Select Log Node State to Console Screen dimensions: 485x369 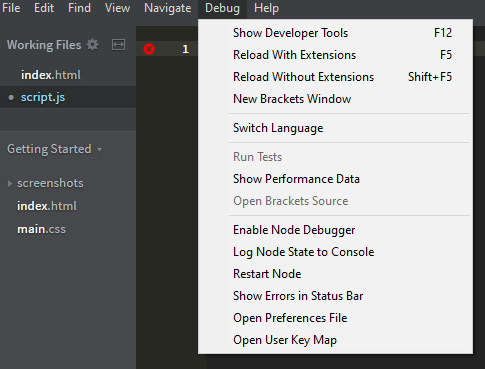pos(335,252)
